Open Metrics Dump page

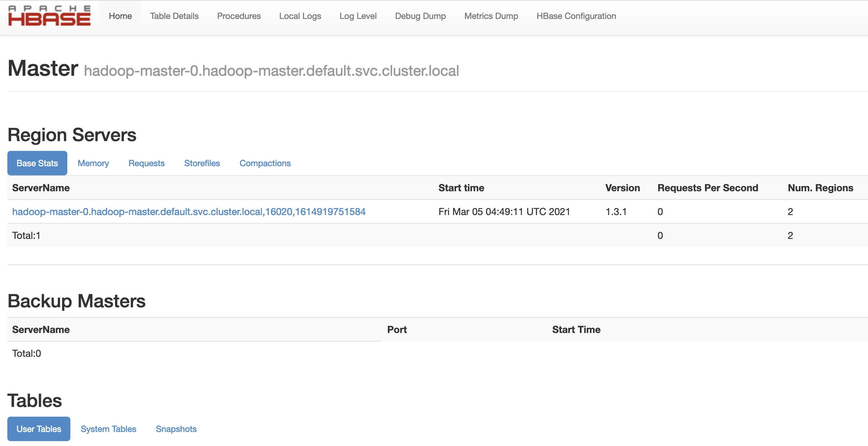(491, 16)
